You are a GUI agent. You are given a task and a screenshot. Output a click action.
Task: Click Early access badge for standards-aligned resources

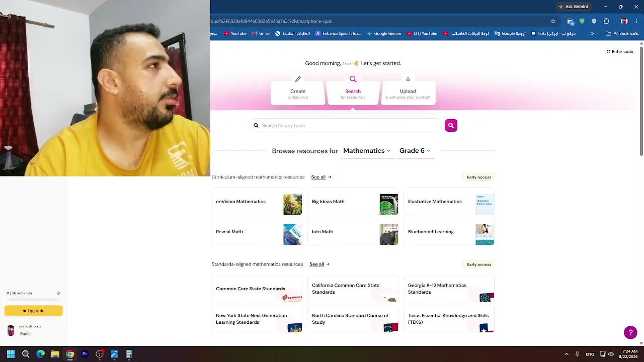click(x=479, y=264)
